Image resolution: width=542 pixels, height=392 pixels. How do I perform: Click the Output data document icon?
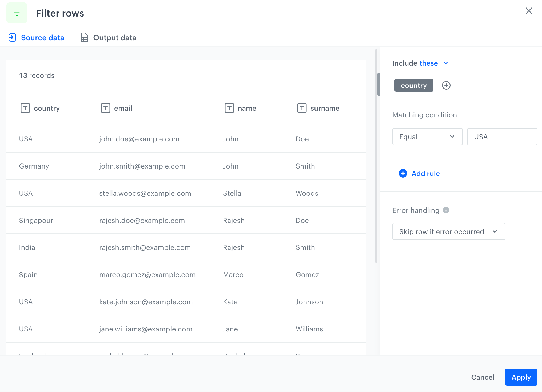click(84, 38)
